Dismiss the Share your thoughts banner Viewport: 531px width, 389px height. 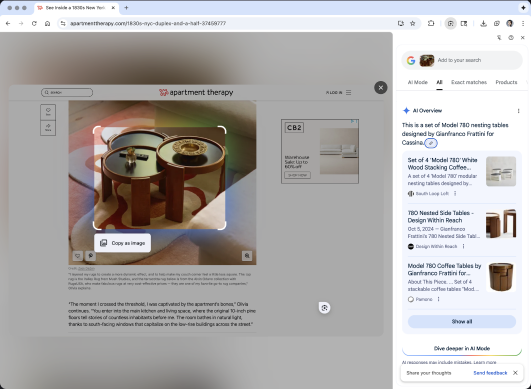pyautogui.click(x=515, y=373)
